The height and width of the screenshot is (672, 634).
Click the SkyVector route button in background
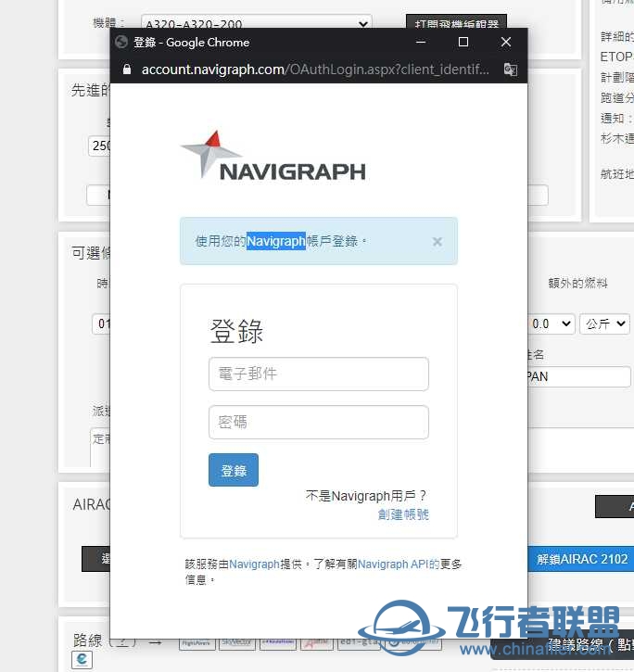coord(237,643)
